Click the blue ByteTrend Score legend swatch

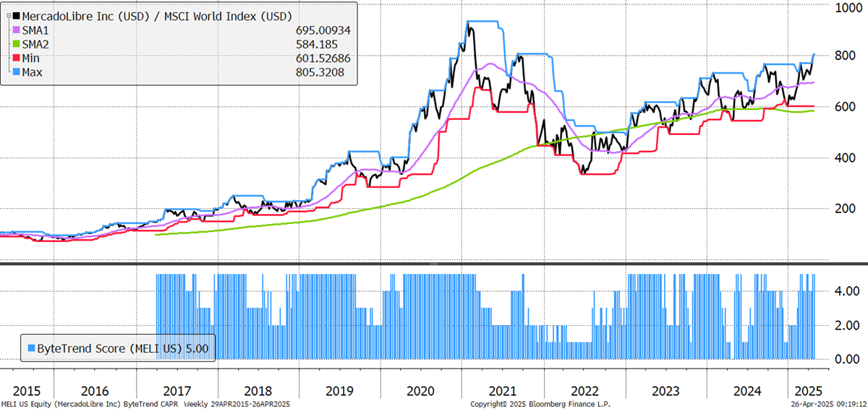(30, 348)
